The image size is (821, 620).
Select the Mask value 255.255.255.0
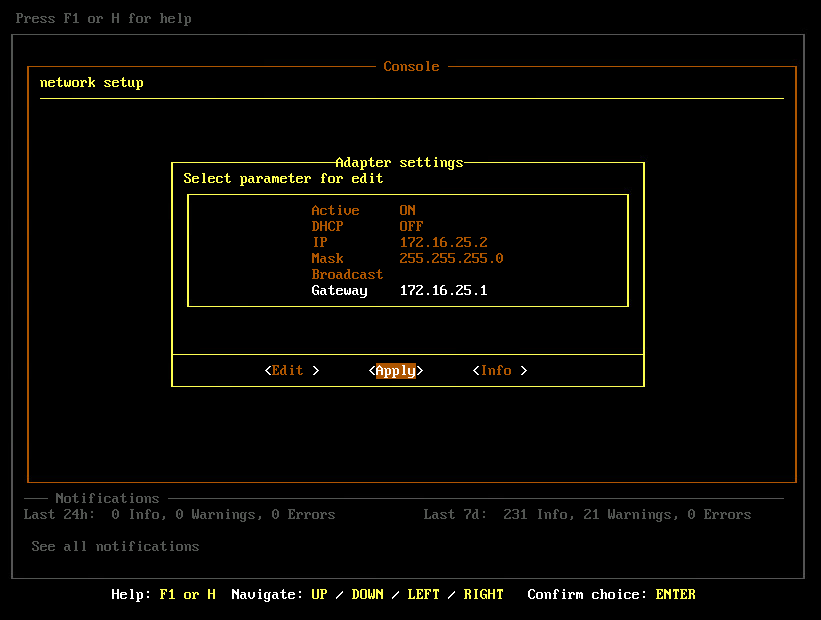[451, 259]
